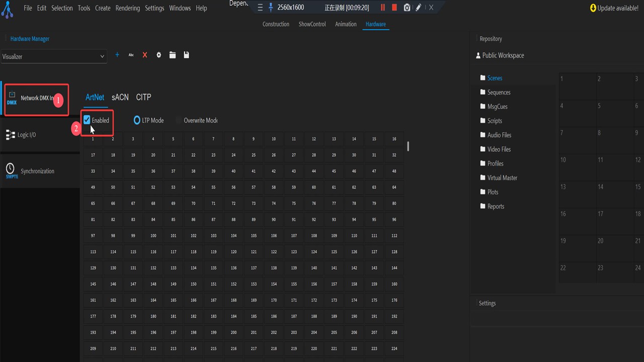Open the Rendering menu

(x=127, y=8)
